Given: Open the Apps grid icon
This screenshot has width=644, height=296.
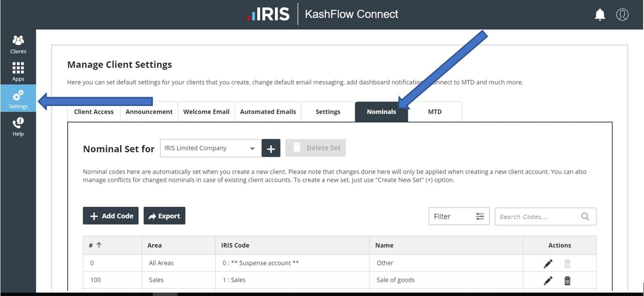Looking at the screenshot, I should pos(18,71).
